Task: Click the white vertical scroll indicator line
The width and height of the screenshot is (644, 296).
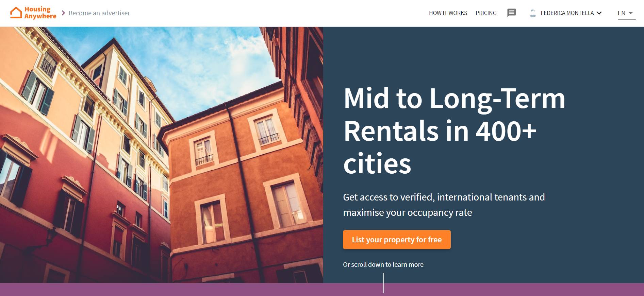Action: [384, 283]
